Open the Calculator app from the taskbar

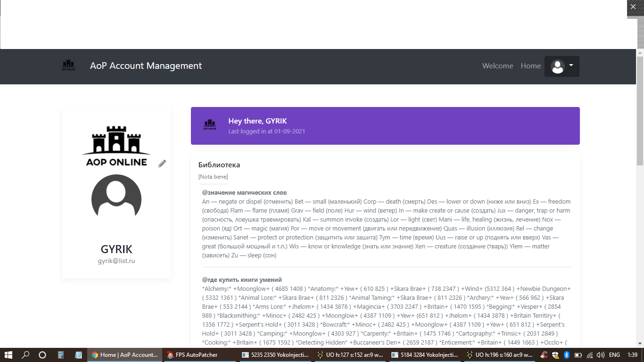pyautogui.click(x=60, y=355)
